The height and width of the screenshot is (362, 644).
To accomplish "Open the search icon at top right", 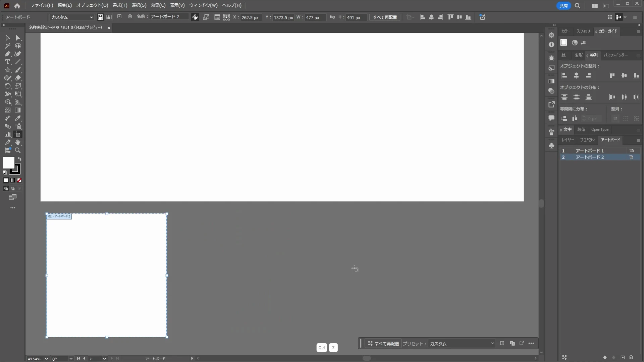I will coord(577,6).
